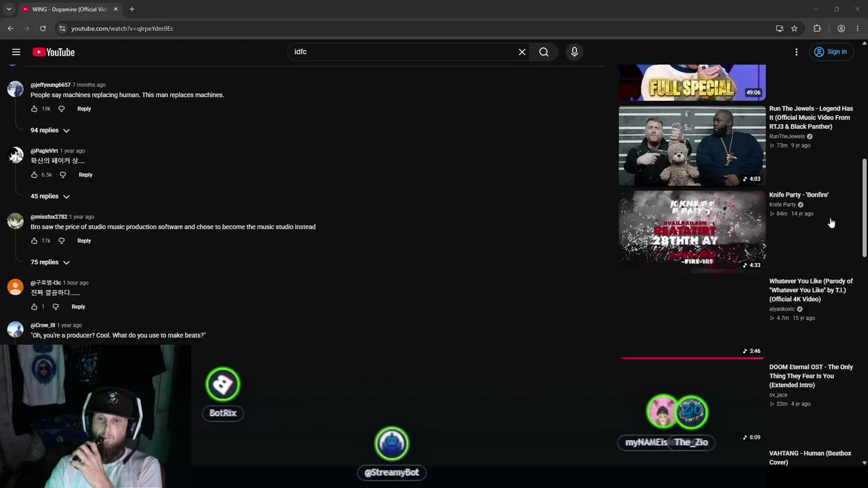Reply to the @missfox2782 comment
The width and height of the screenshot is (868, 488).
coord(84,241)
